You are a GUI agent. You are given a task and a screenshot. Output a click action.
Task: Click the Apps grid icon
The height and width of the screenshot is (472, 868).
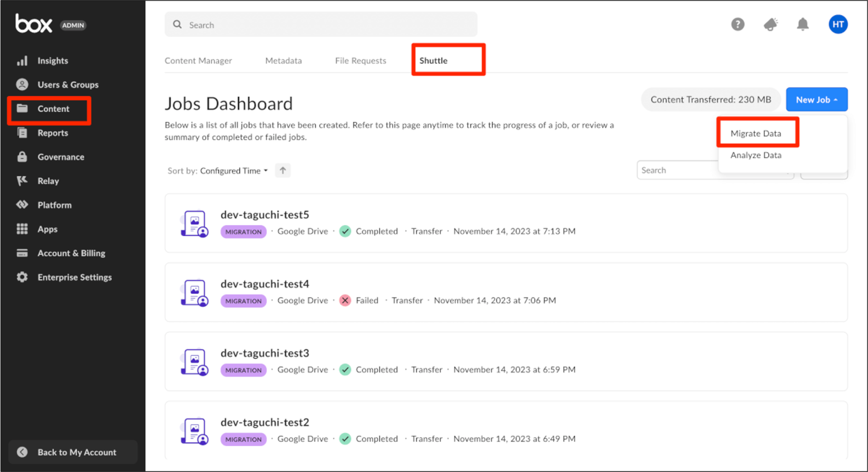pos(22,229)
